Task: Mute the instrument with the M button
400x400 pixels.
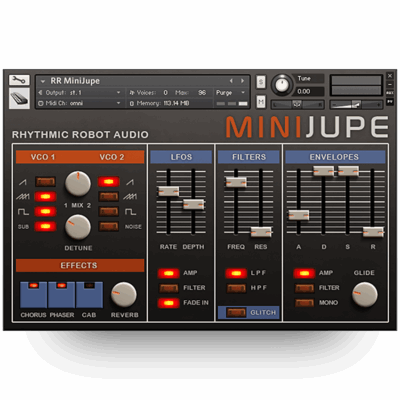Action: coord(261,101)
